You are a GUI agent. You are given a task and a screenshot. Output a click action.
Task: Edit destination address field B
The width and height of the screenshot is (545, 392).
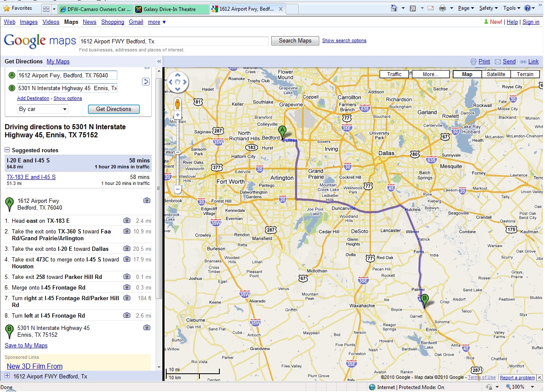coord(67,88)
